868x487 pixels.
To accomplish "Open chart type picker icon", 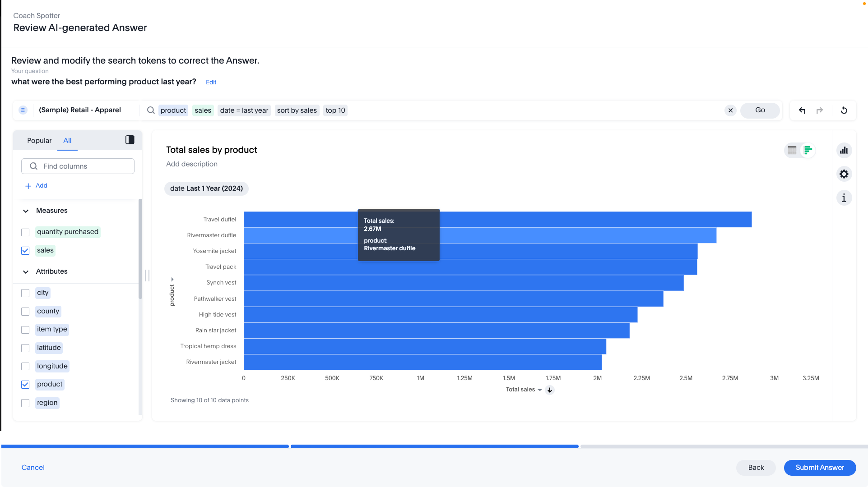I will [x=844, y=151].
